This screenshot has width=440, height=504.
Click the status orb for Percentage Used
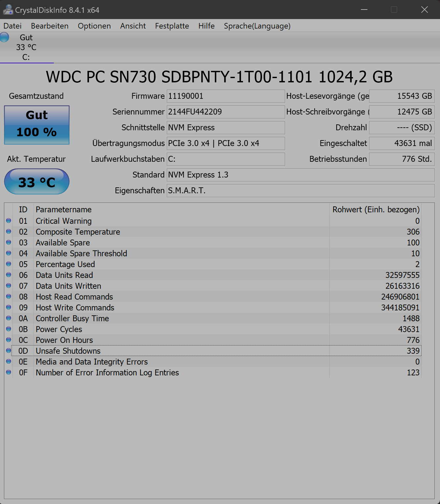point(9,264)
